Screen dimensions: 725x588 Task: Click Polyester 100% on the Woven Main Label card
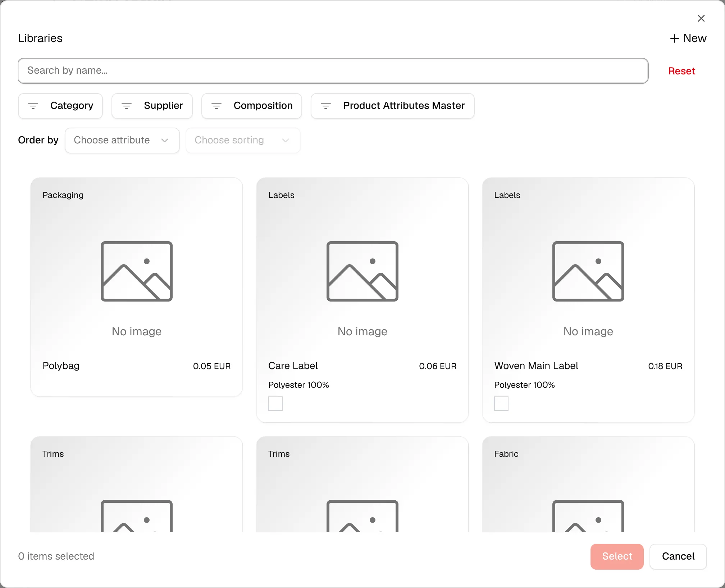click(524, 385)
